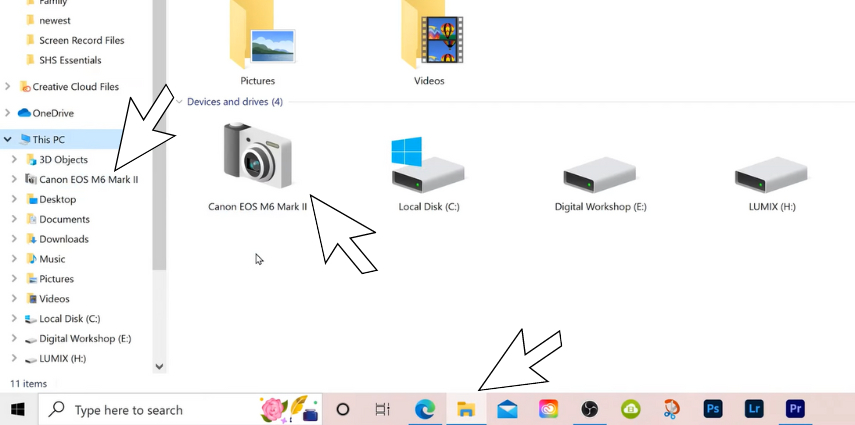Screen dimensions: 855x425
Task: Open Task View on taskbar
Action: pos(383,409)
